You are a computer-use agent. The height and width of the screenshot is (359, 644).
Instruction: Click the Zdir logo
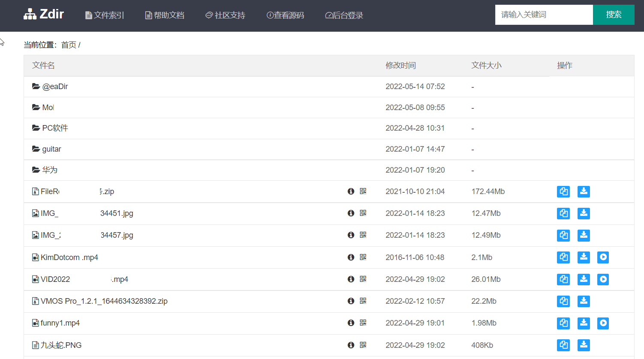44,14
